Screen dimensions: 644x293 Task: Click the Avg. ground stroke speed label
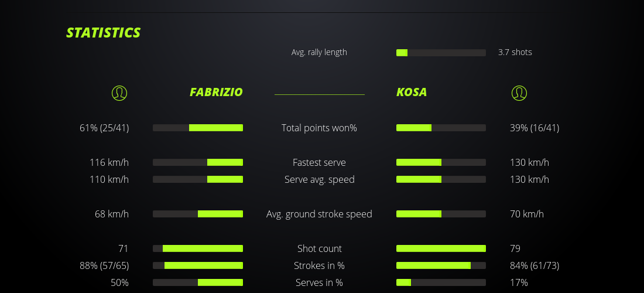pos(319,214)
